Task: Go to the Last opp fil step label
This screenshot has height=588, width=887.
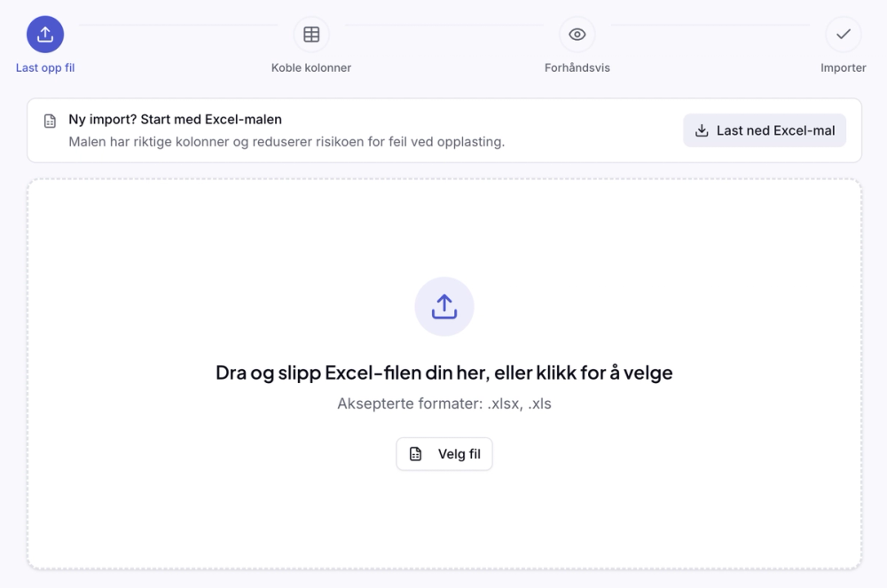Action: [45, 67]
